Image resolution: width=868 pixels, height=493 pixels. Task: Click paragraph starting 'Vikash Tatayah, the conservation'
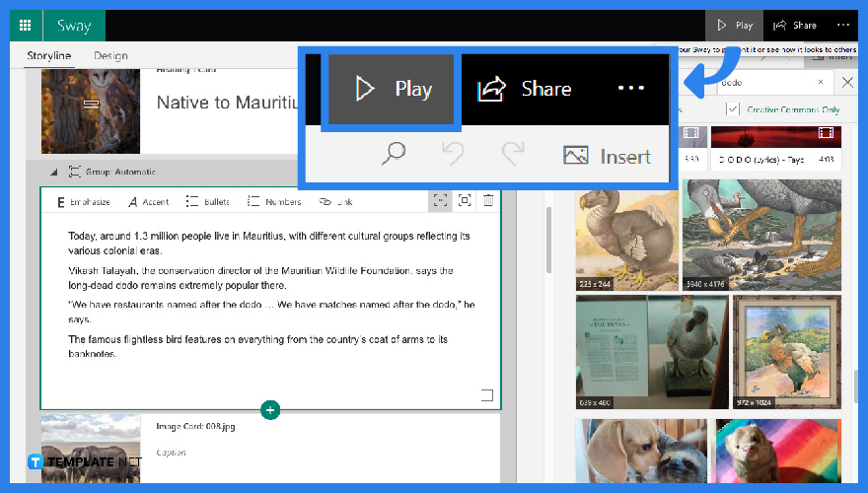pos(260,278)
